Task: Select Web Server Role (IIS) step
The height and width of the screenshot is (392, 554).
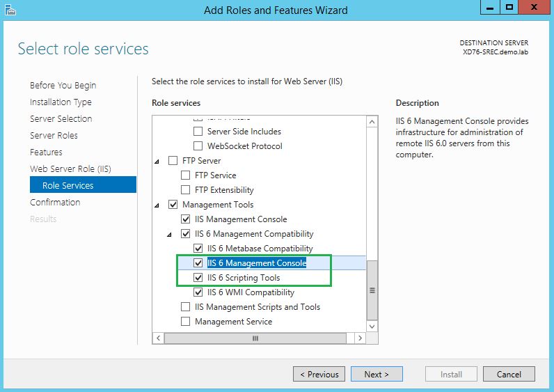Action: pos(70,168)
